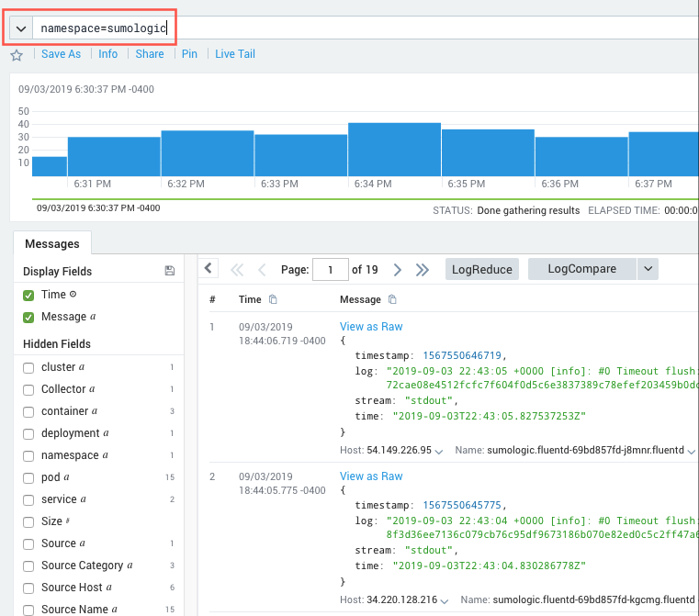
Task: Click the 6:34 PM histogram bar
Action: [394, 149]
